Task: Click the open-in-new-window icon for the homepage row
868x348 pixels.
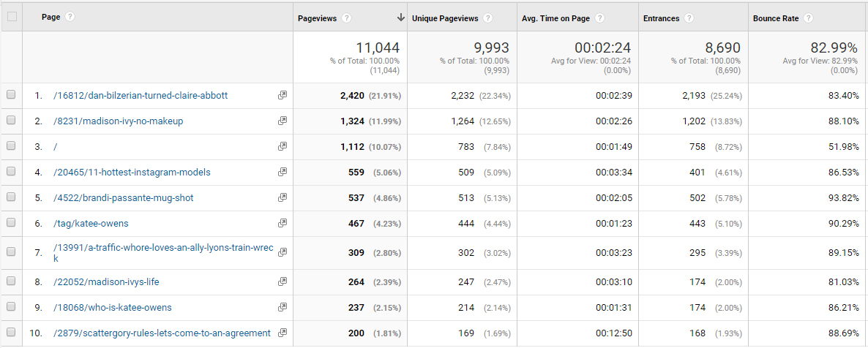Action: point(283,147)
